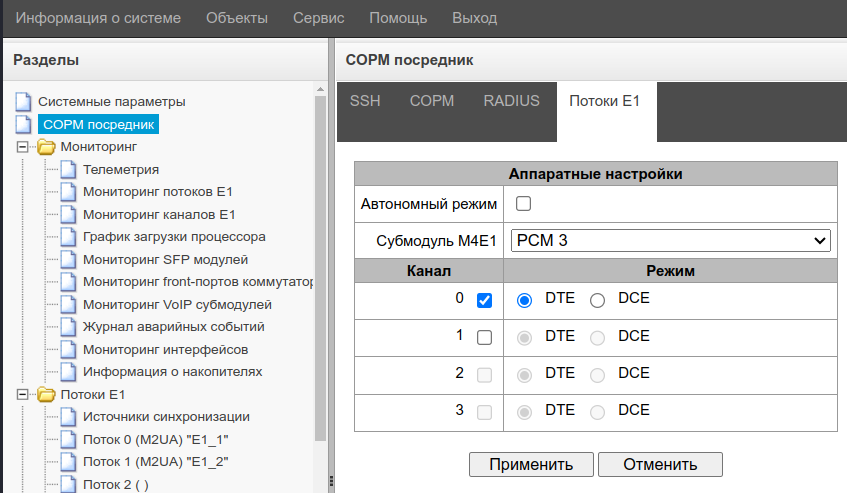Click the document icon next to Телеметрия
847x493 pixels.
click(x=68, y=170)
